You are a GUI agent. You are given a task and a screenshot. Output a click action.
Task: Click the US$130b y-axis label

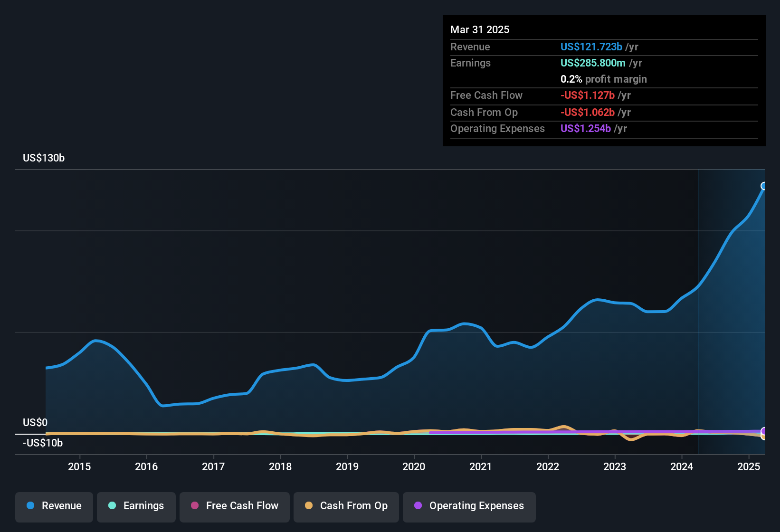(x=44, y=158)
